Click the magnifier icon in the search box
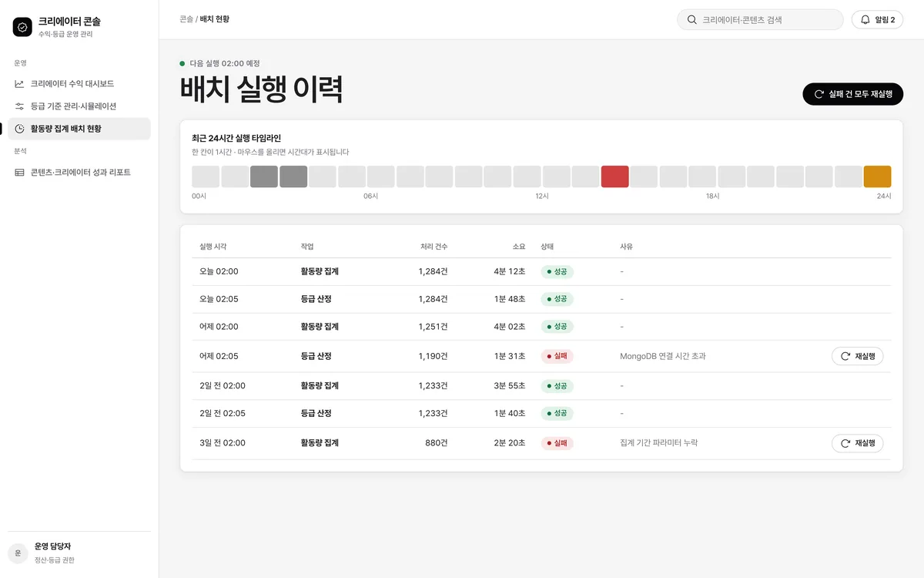Screen dimensions: 924x578 (x=691, y=20)
